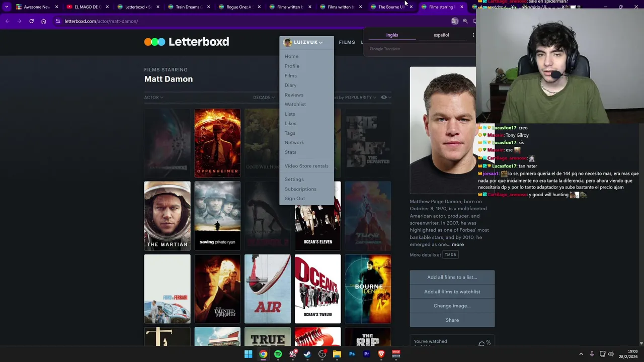Click Add all films to watchlist
The height and width of the screenshot is (362, 644).
[x=452, y=292]
